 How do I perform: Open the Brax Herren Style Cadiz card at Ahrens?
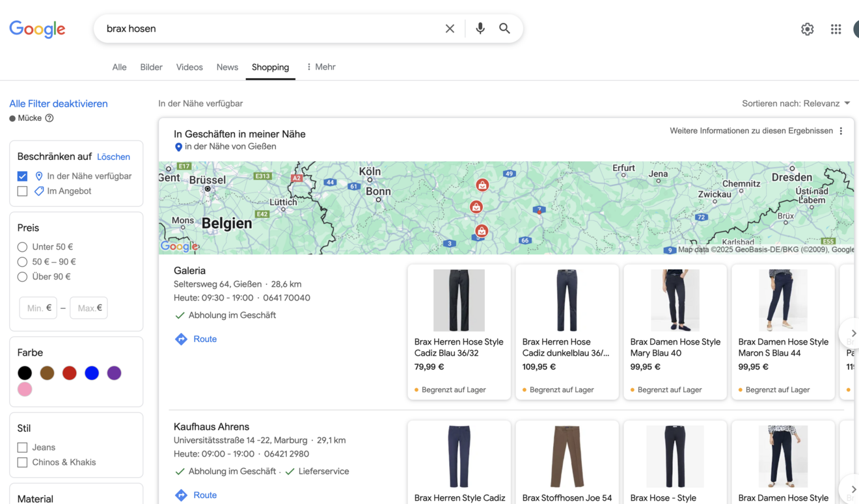pos(459,462)
